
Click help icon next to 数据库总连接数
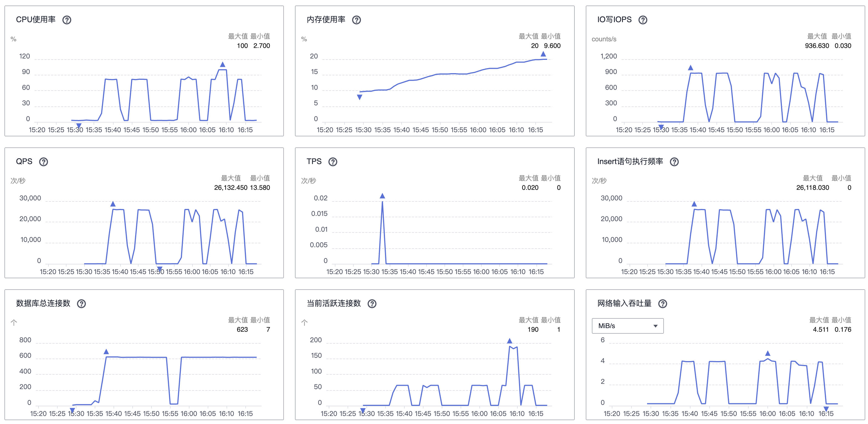tap(81, 304)
